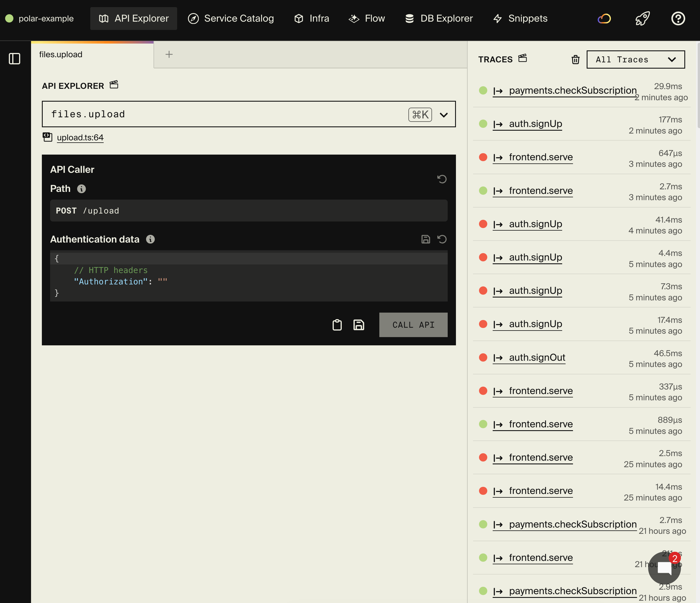700x603 pixels.
Task: Click the CALL API button
Action: [x=413, y=325]
